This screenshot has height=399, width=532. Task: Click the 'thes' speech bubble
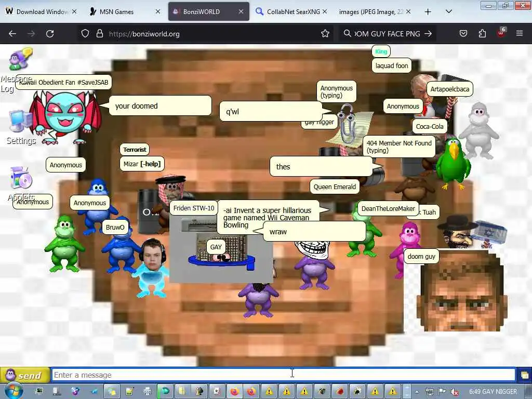click(x=321, y=167)
